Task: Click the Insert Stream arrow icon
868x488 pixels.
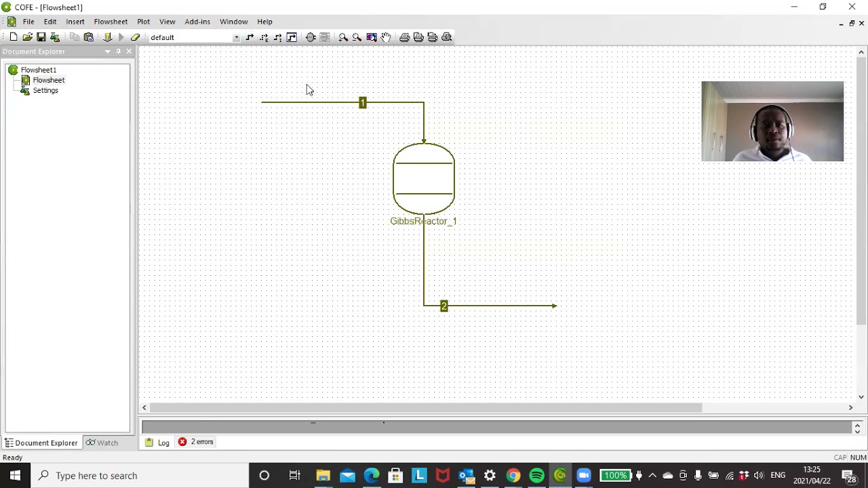Action: click(x=250, y=37)
